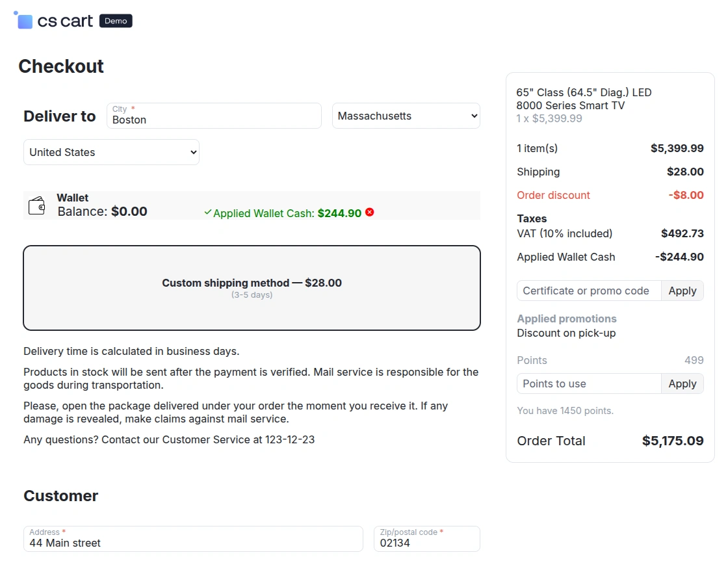Click the Zip/postal code field

426,542
